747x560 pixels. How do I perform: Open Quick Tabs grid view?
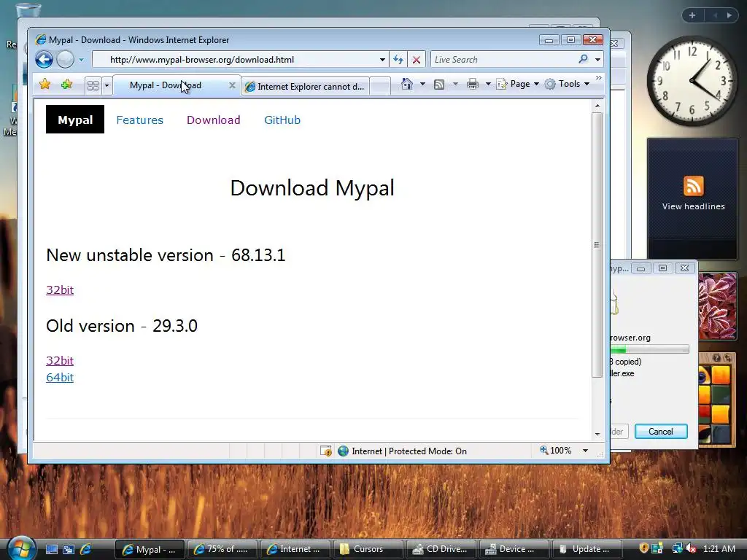point(93,86)
